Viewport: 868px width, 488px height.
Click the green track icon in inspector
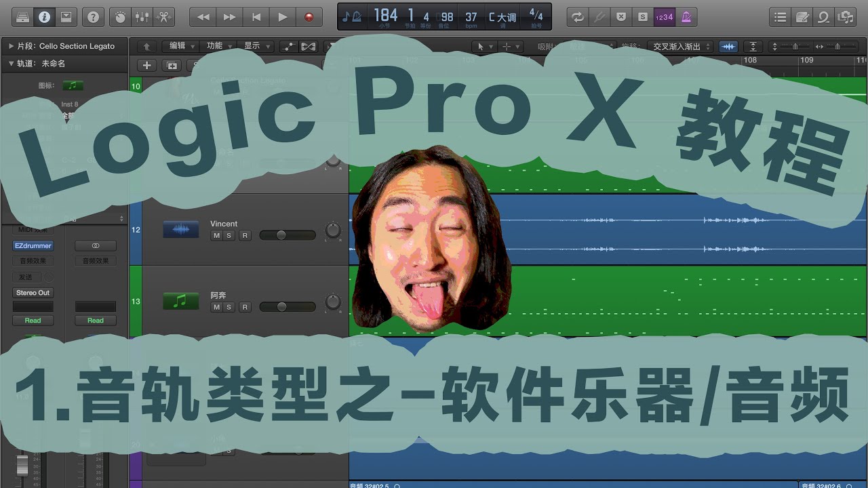pyautogui.click(x=73, y=86)
